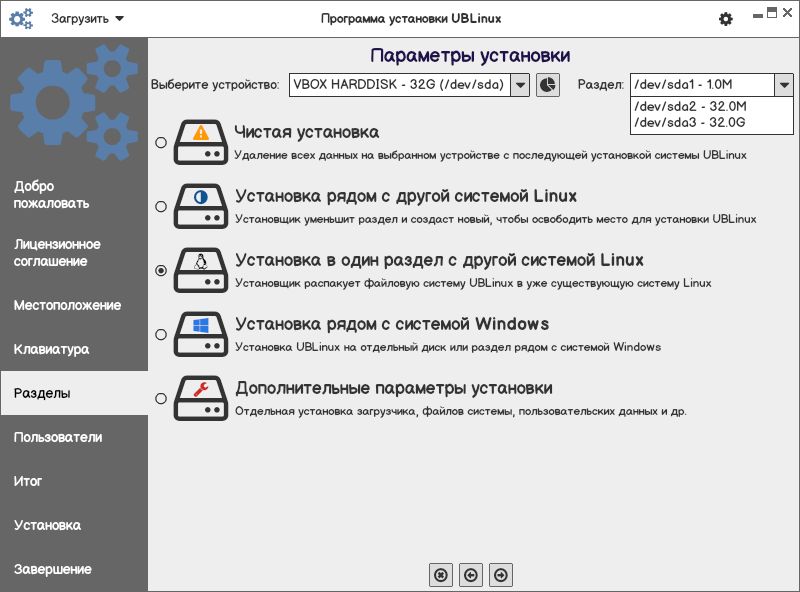Click the Дополнительные параметры установки heading
This screenshot has width=800, height=592.
[x=394, y=388]
